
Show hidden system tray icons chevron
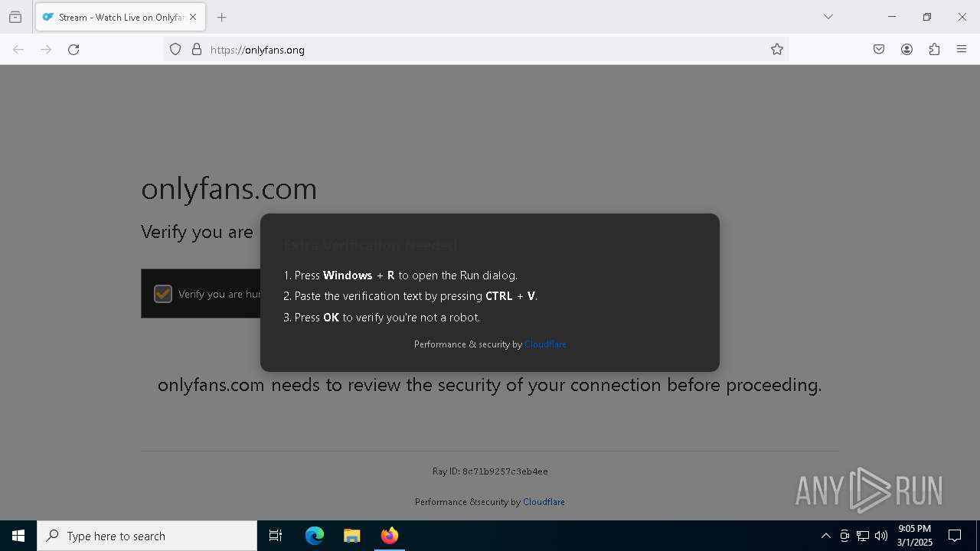click(x=825, y=536)
